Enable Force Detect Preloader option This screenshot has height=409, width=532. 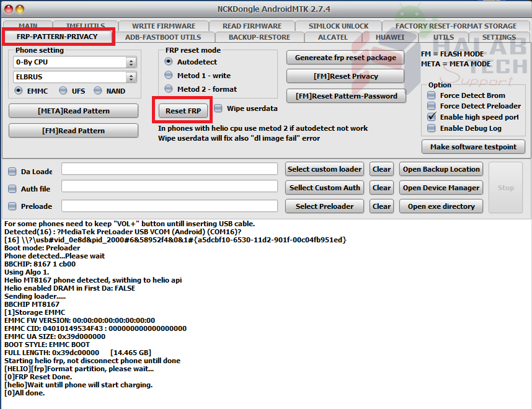tap(431, 106)
